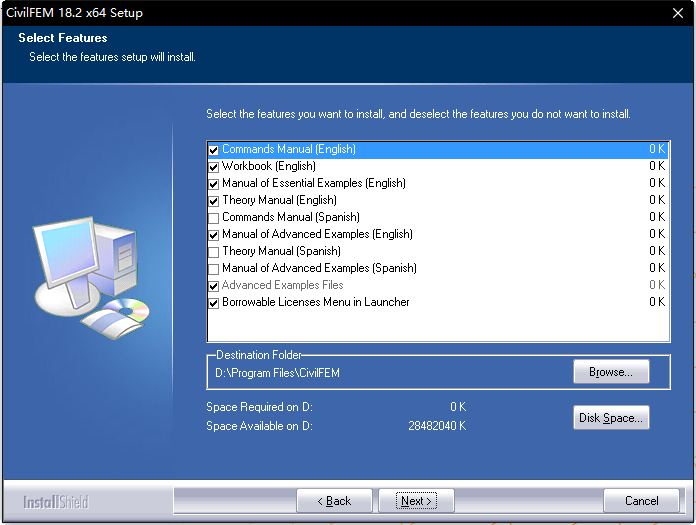Screen dimensions: 696x525
Task: Click destination path D:\Program Files\CivilFEM
Action: (277, 373)
